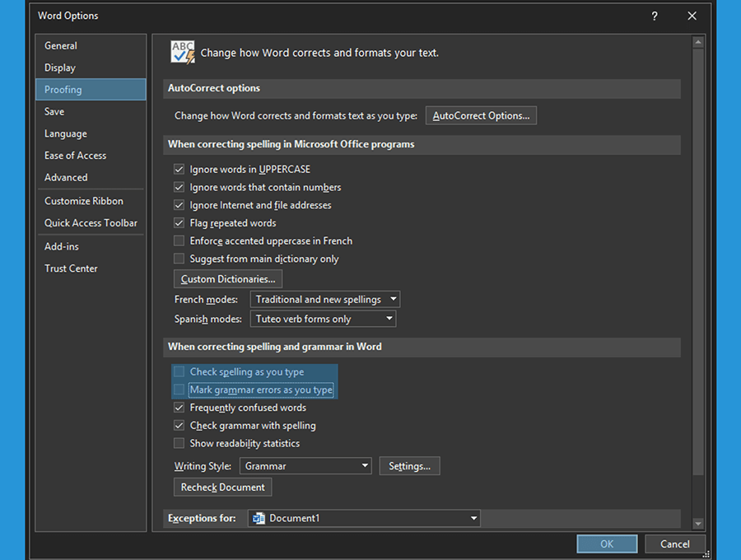
Task: Open the Exceptions for Document1 dropdown
Action: 364,519
